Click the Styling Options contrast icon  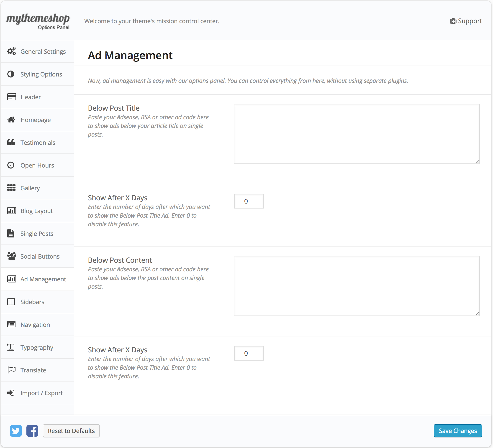(11, 74)
